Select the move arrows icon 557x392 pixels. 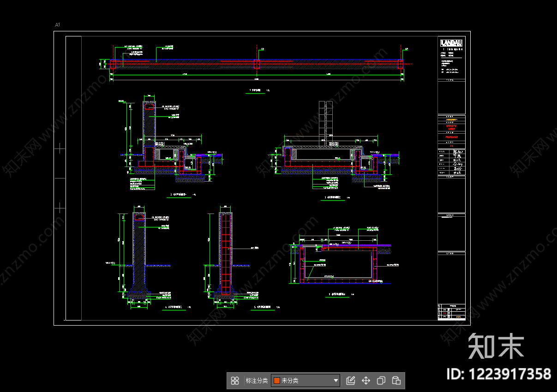coord(366,380)
